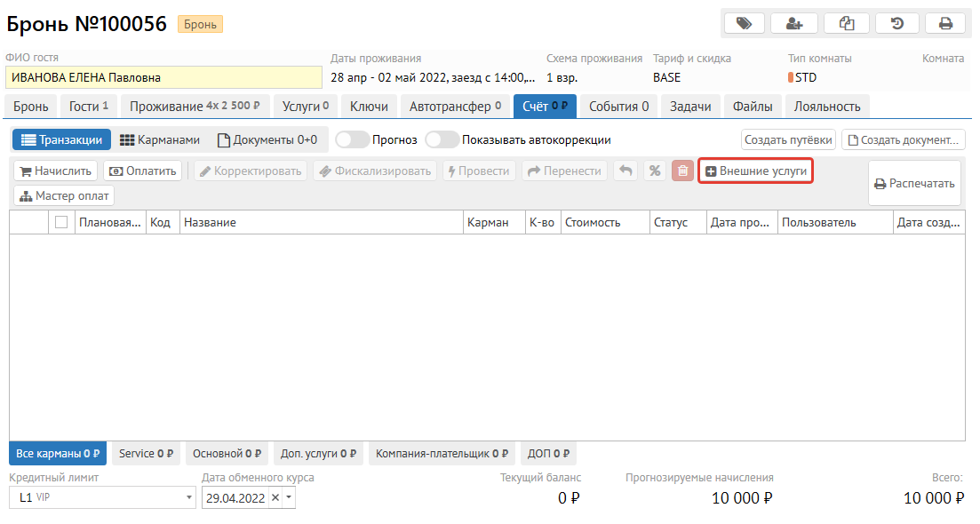Screen dimensions: 980x524
Task: Switch to the Проживание tab
Action: pos(194,107)
